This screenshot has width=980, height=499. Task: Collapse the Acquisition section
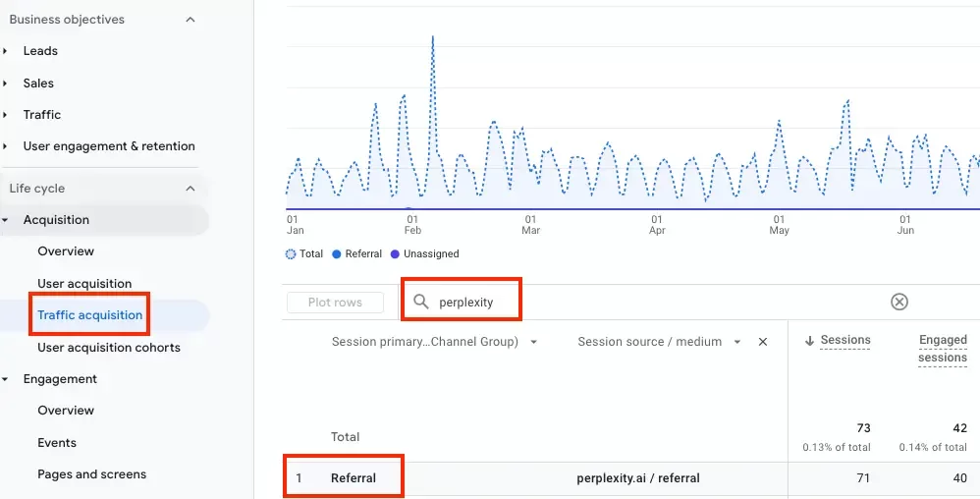(56, 220)
